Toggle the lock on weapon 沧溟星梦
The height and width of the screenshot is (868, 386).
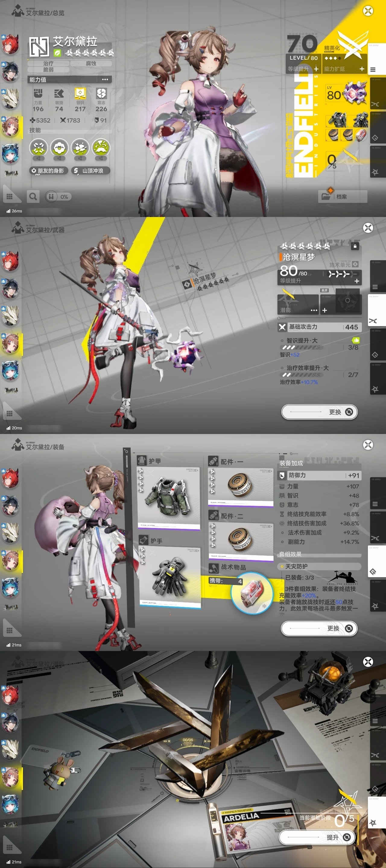pos(355,246)
